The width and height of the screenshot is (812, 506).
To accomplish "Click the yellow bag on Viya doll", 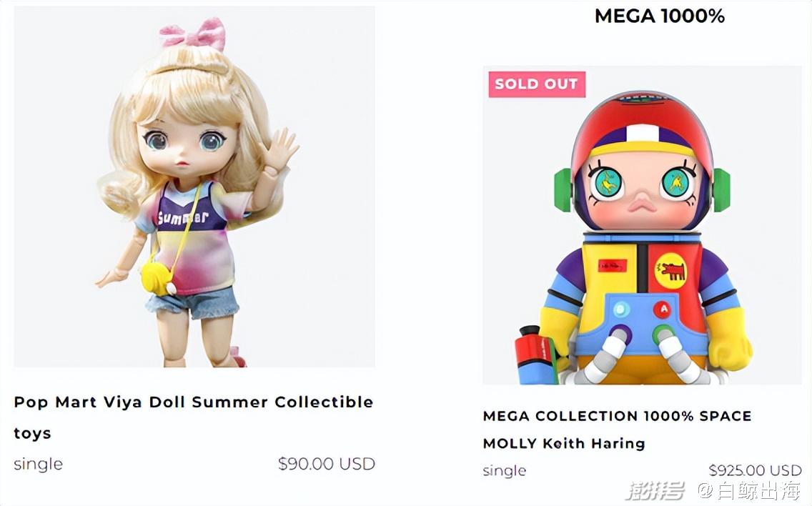I will [x=157, y=277].
